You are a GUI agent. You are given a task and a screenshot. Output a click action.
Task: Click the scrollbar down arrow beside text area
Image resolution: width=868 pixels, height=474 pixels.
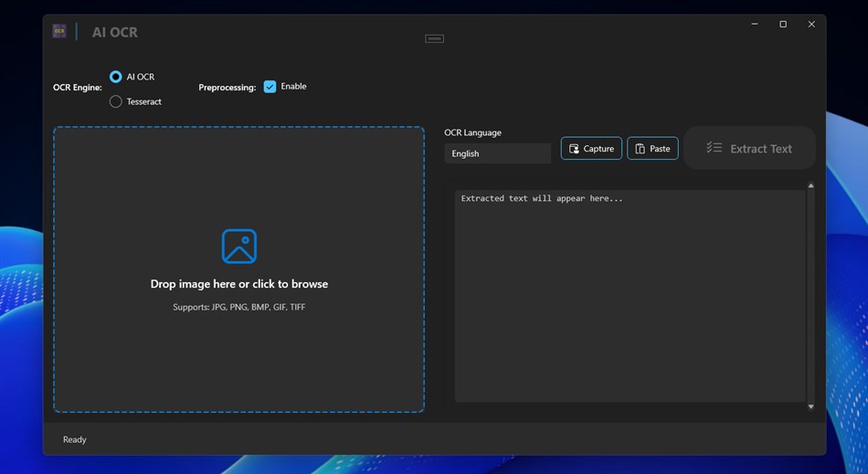(x=811, y=406)
